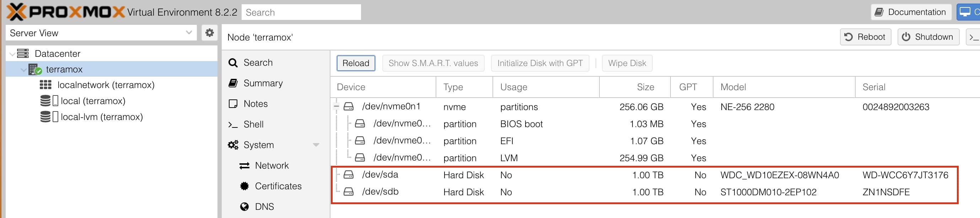Collapse the Datacenter tree node
This screenshot has width=980, height=218.
click(12, 54)
